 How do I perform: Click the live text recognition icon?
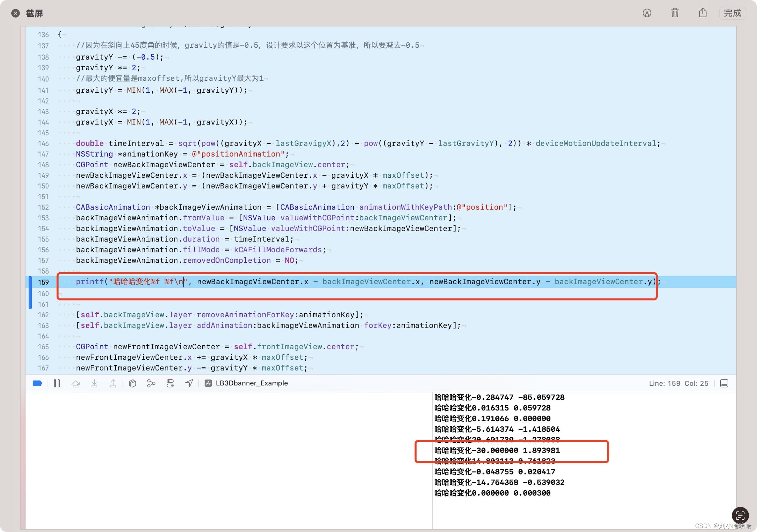click(x=740, y=515)
